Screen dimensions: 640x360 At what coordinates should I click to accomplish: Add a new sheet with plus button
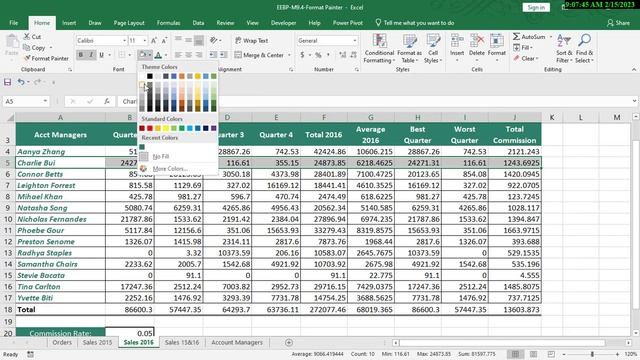pos(289,342)
